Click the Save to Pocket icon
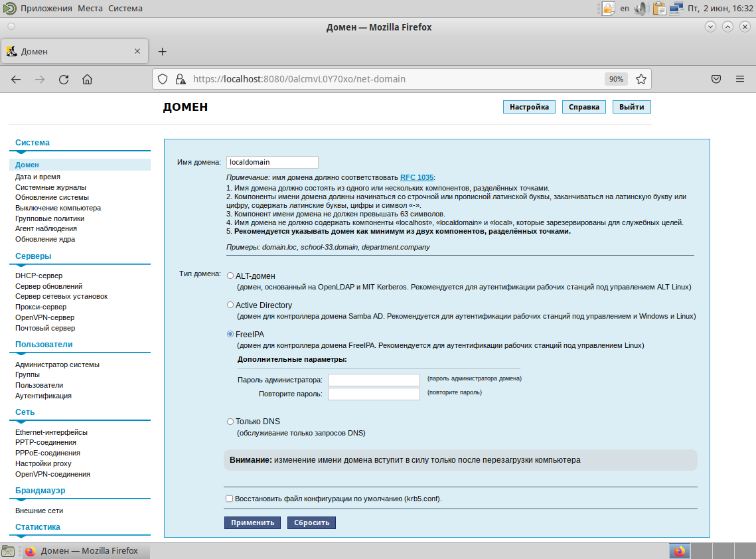The image size is (756, 559). click(x=716, y=79)
